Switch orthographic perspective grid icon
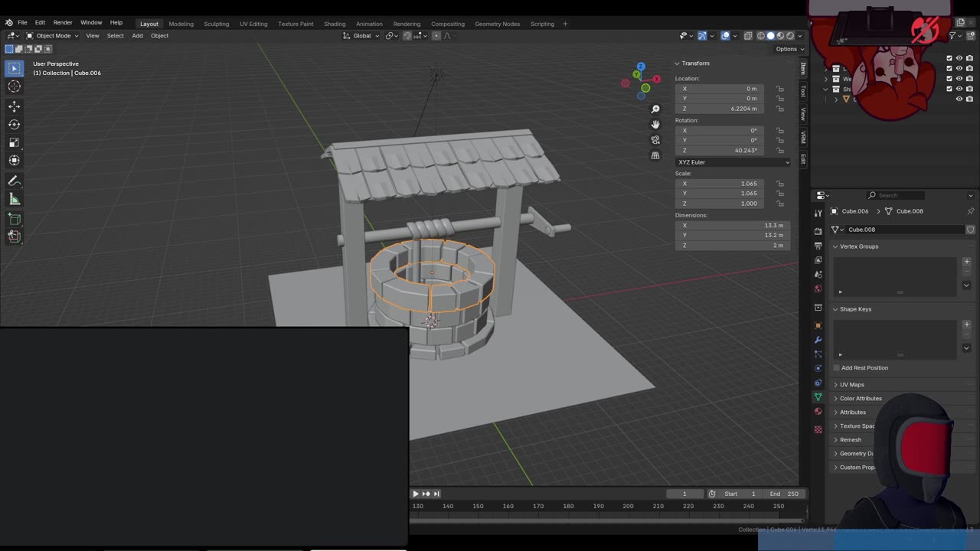 pos(655,155)
